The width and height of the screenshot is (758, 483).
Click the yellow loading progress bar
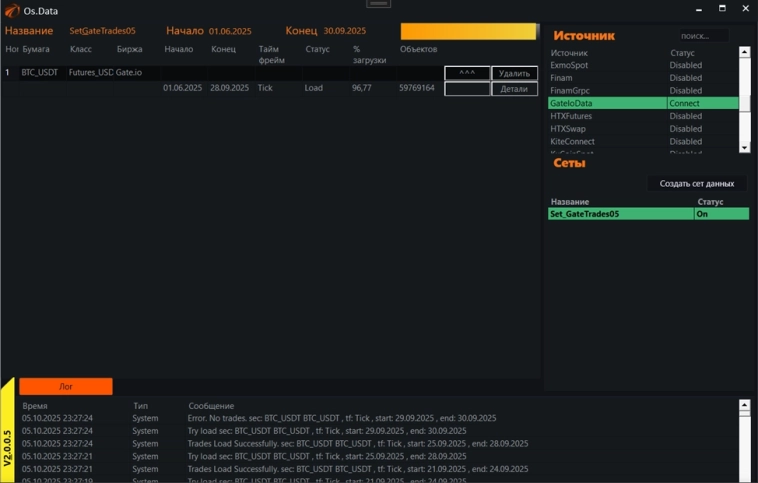click(x=468, y=31)
